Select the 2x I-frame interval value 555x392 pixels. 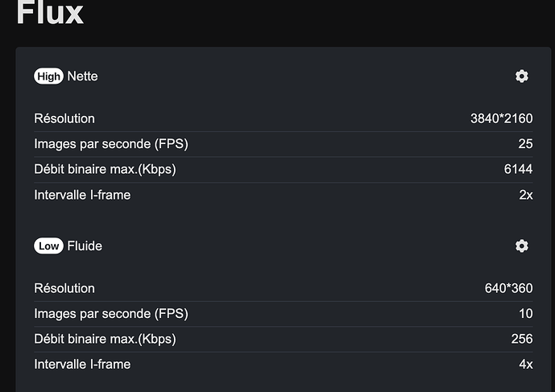pos(525,195)
